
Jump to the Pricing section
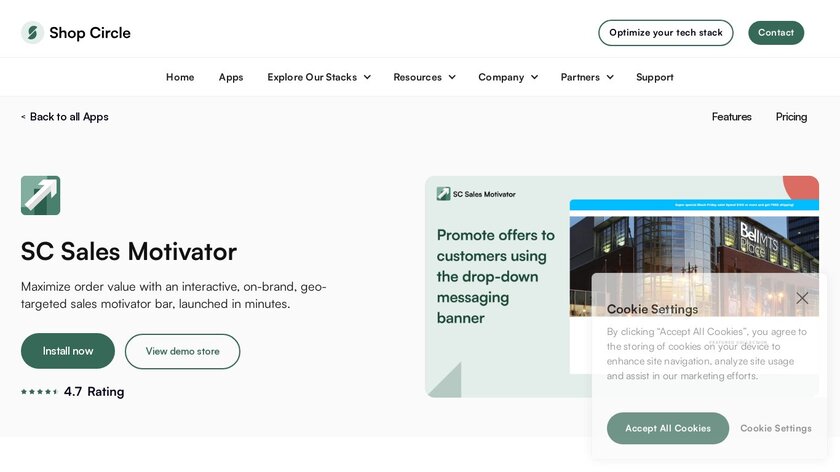pos(791,117)
